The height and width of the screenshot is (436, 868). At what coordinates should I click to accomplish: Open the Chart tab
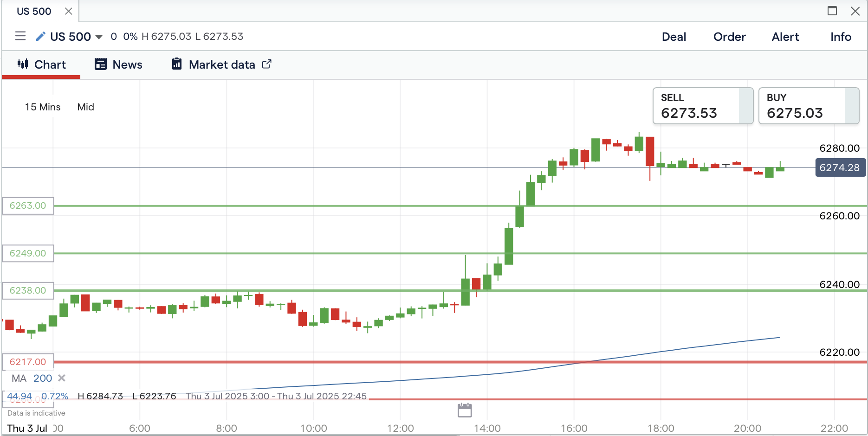click(x=41, y=64)
